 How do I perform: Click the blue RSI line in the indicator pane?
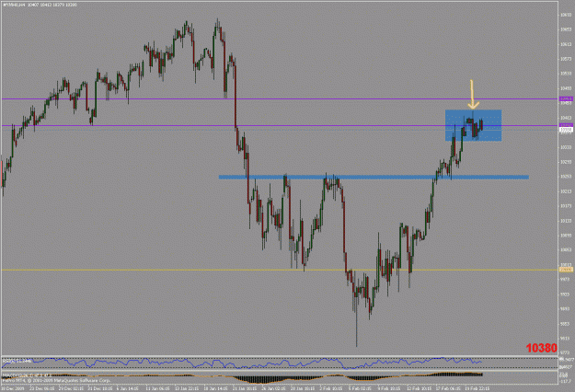(242, 363)
